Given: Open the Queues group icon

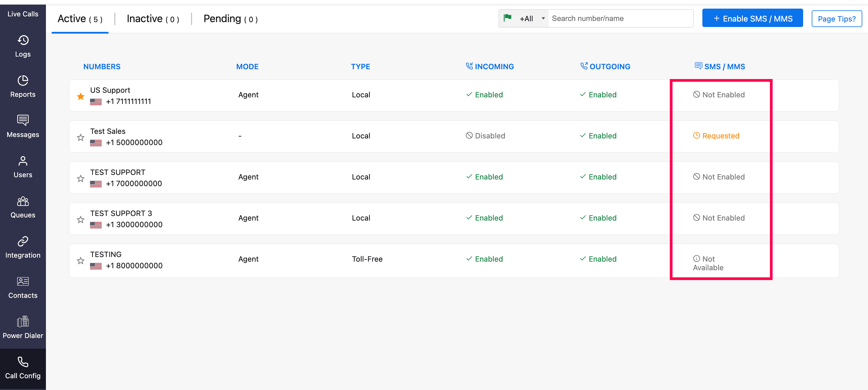Looking at the screenshot, I should [x=23, y=201].
